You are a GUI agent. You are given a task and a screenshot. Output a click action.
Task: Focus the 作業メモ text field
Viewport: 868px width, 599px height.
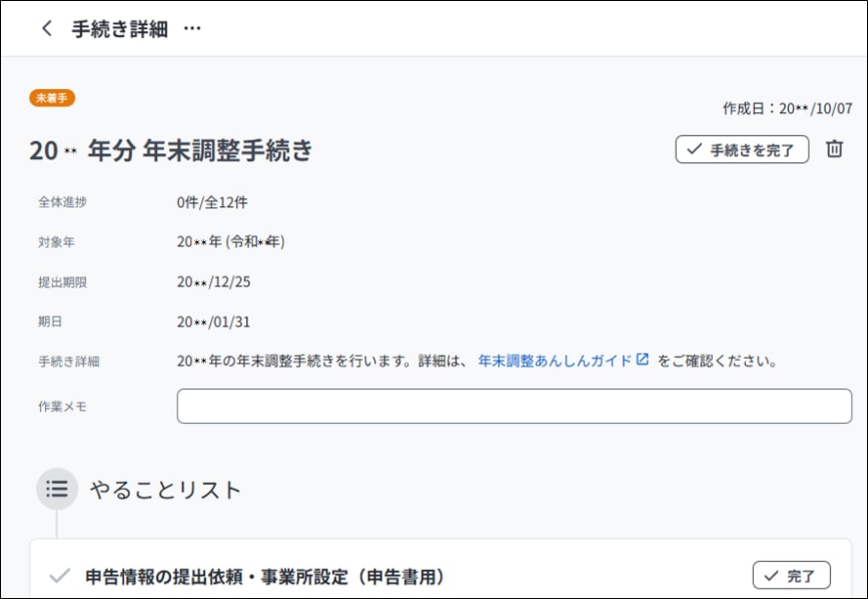tap(514, 406)
